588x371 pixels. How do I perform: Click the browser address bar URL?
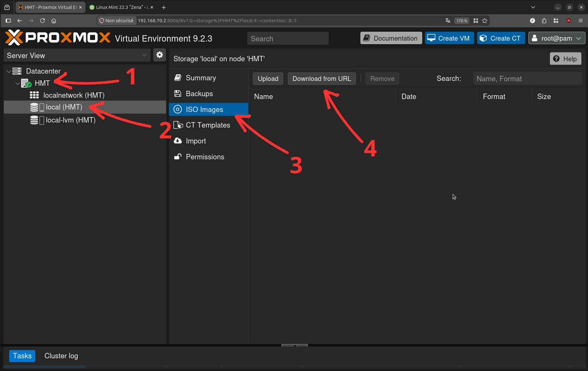[x=217, y=21]
